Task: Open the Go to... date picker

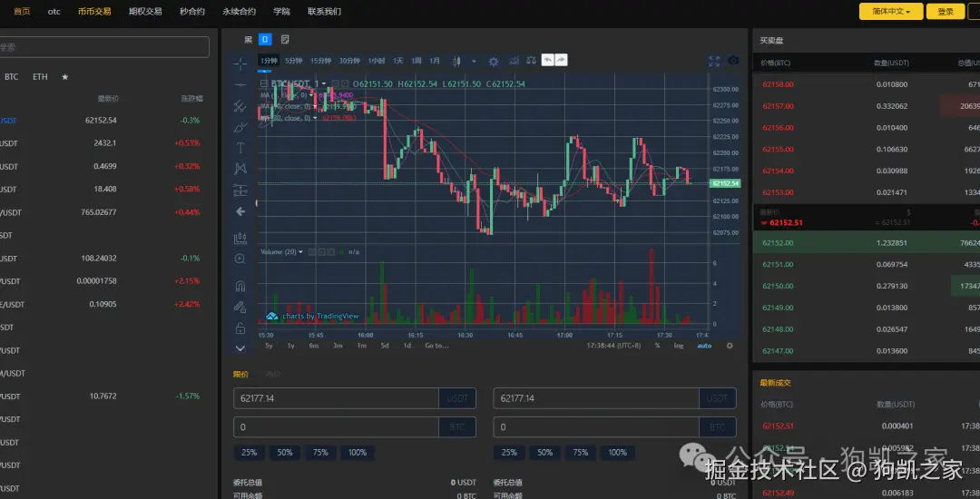Action: (436, 346)
